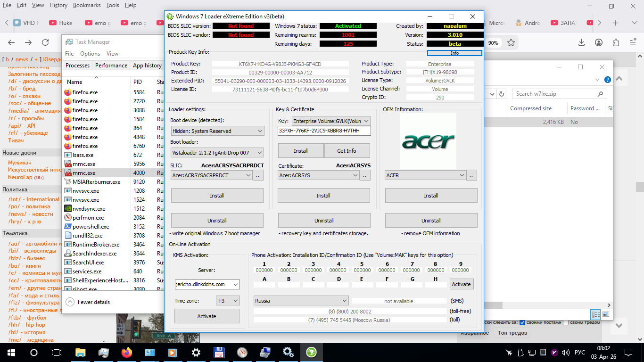Click the product key entry field
Screen dimensions: 644x362
point(324,131)
